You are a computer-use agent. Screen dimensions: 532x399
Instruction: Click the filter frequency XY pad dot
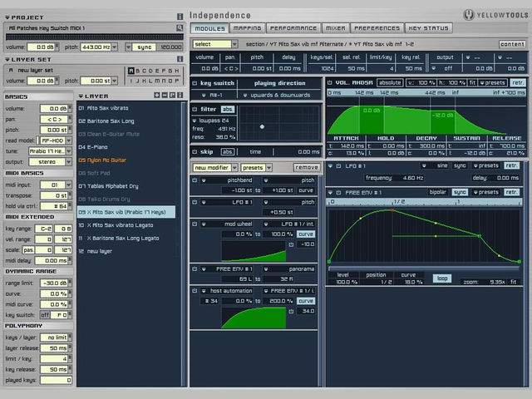coord(262,126)
